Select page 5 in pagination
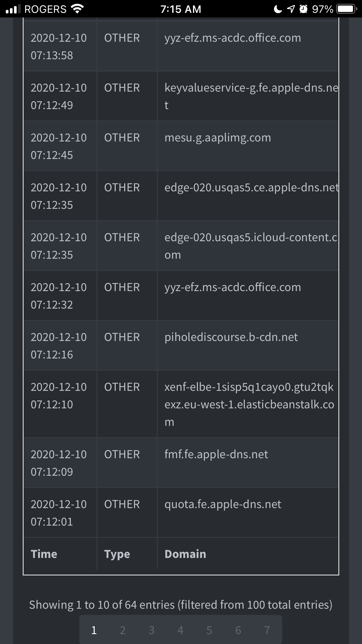The image size is (362, 644). coord(209,630)
